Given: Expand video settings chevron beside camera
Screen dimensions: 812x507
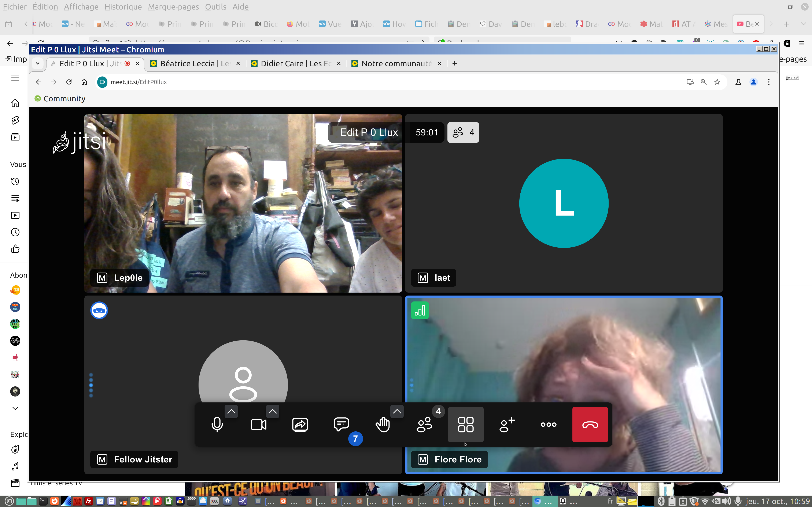Looking at the screenshot, I should (272, 412).
